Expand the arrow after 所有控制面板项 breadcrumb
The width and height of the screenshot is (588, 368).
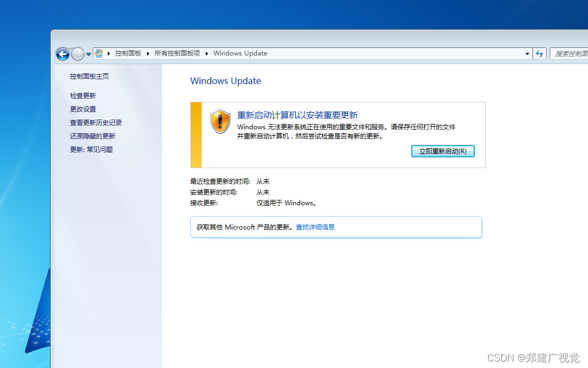[206, 53]
